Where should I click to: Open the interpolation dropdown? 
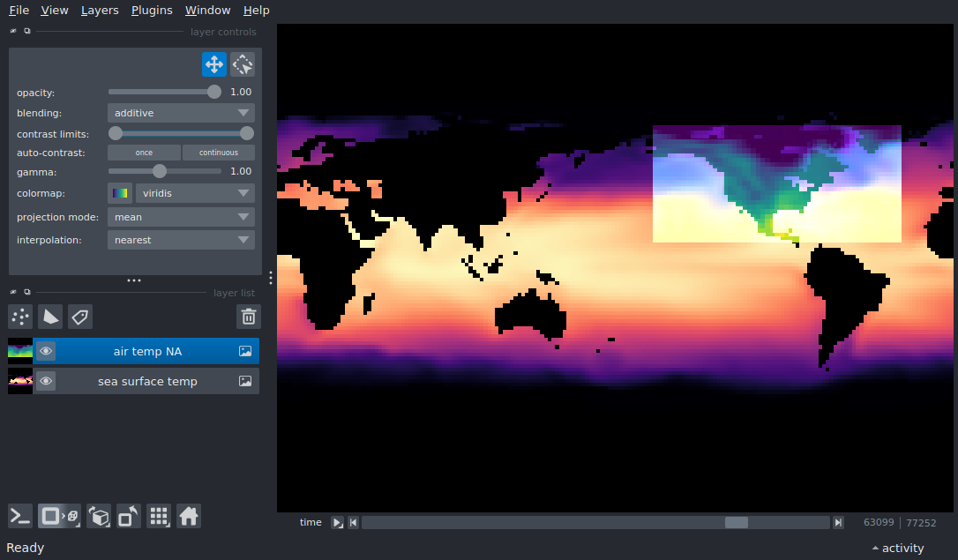[181, 240]
